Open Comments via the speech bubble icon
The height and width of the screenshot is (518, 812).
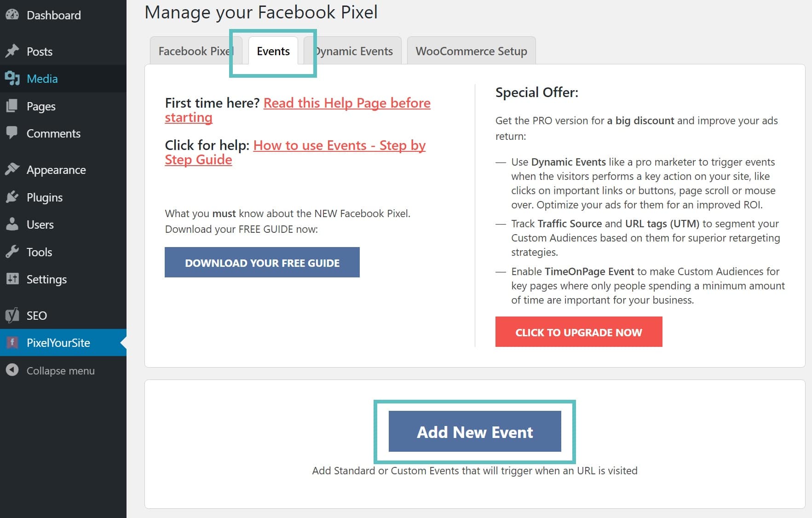[12, 133]
